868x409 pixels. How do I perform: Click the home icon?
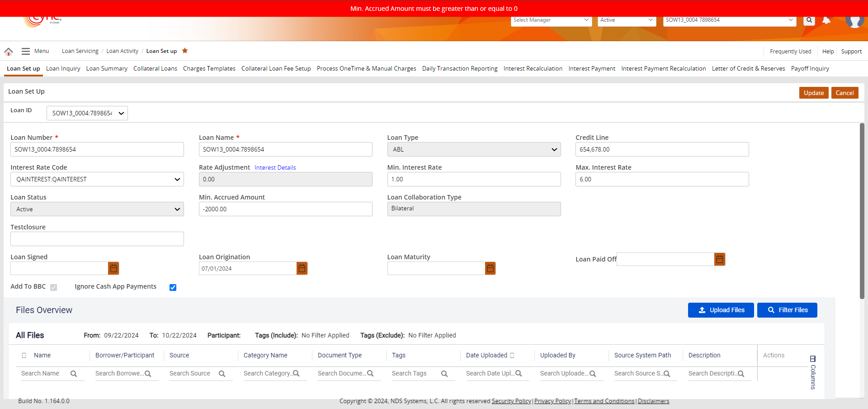(x=9, y=52)
